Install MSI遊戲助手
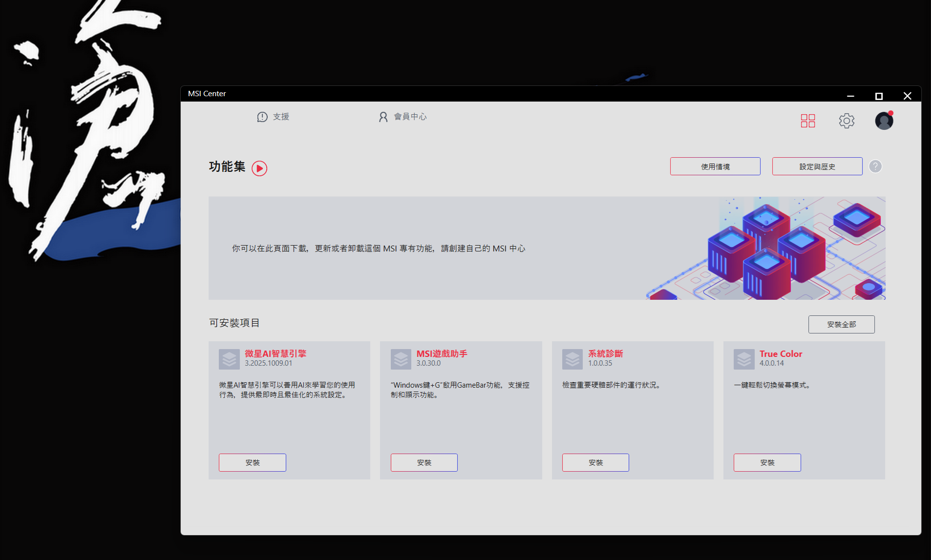Image resolution: width=931 pixels, height=560 pixels. 424,462
